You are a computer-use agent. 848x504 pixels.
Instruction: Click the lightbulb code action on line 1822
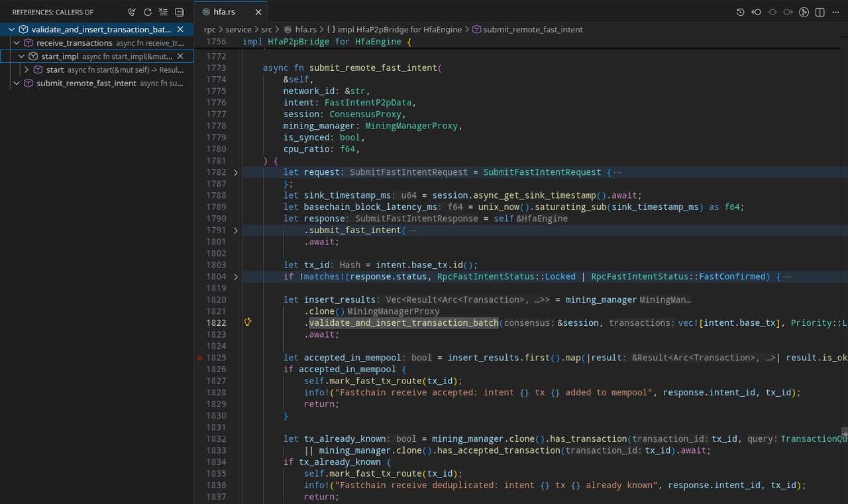pyautogui.click(x=248, y=323)
